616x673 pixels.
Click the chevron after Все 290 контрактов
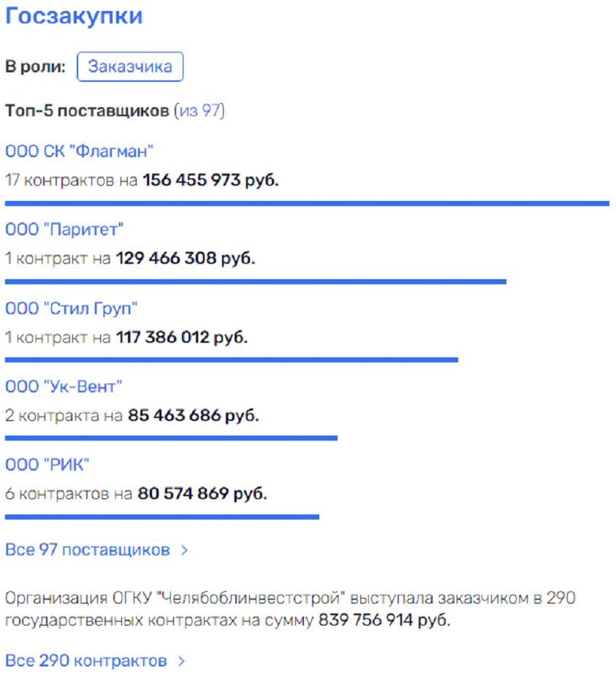(181, 661)
